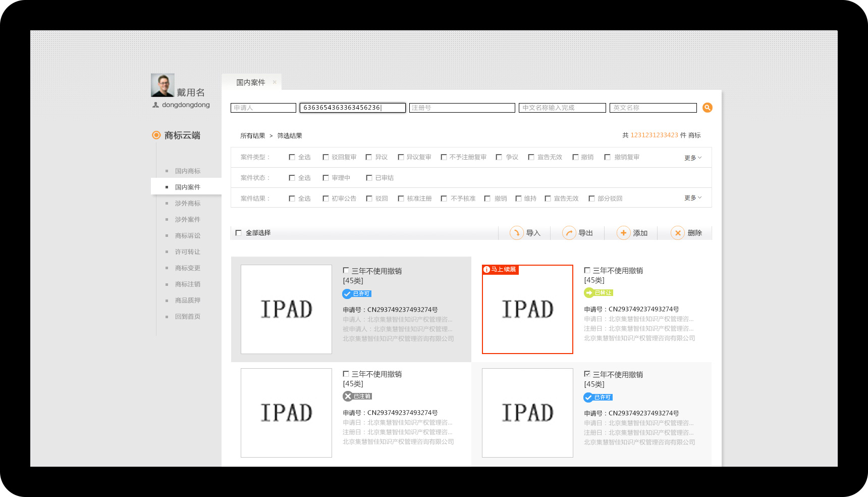Click the field containing 6363654363363456236
Screen dimensions: 868x497
353,108
